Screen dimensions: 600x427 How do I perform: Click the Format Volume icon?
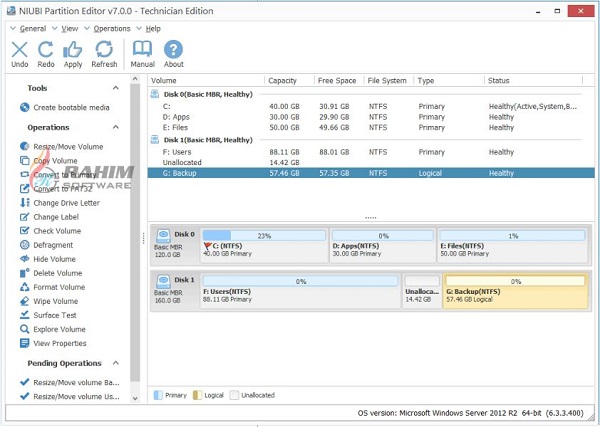[24, 287]
